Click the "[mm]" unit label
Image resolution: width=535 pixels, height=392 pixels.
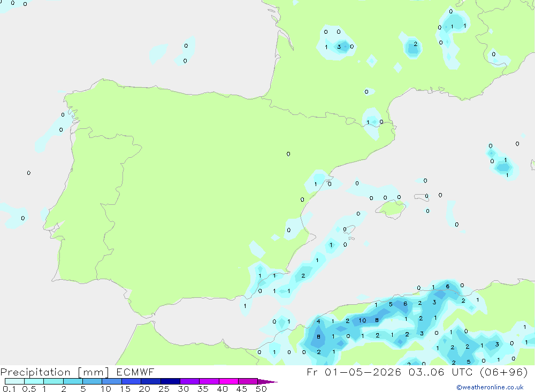(x=94, y=372)
